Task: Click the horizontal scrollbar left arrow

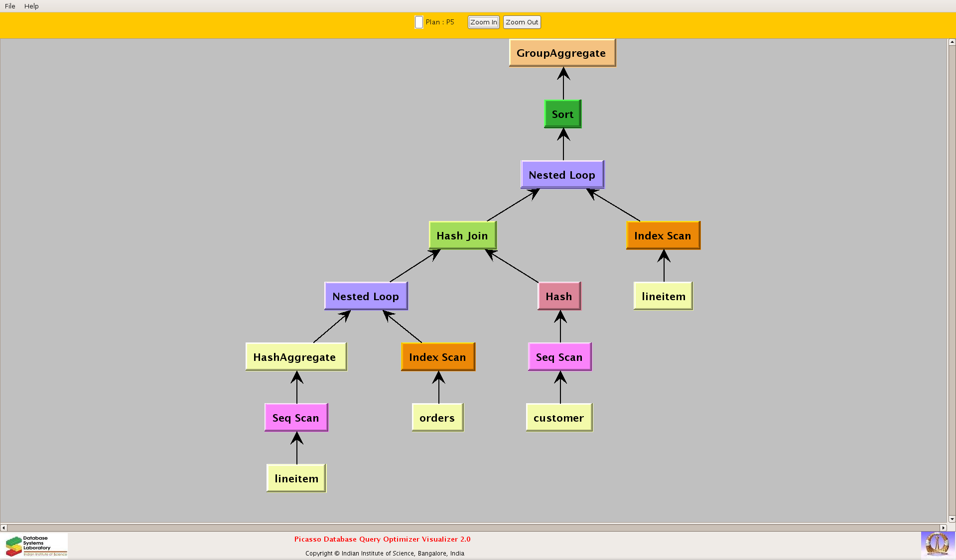Action: point(3,527)
